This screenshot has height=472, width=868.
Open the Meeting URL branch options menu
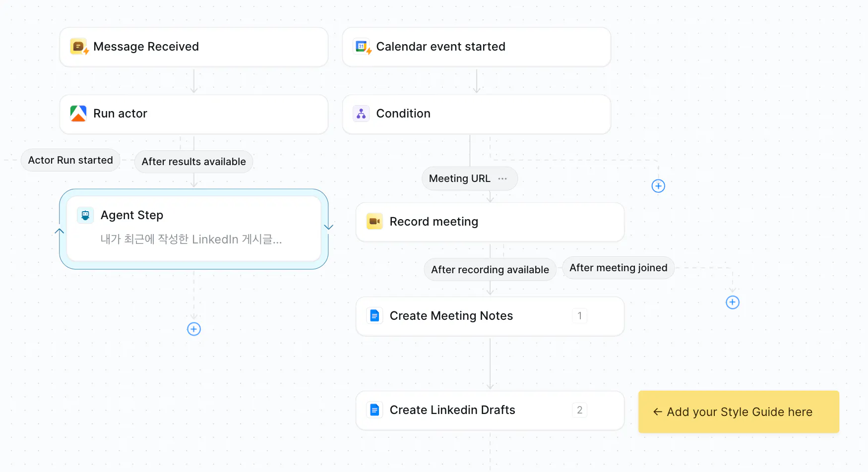(x=502, y=178)
